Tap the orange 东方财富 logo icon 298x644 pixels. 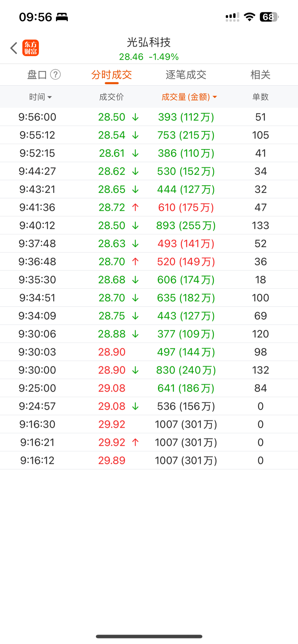pos(30,48)
